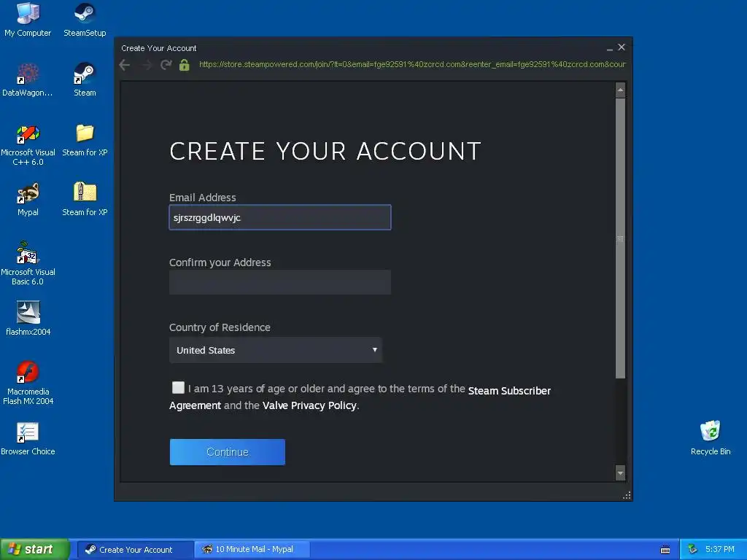The image size is (747, 560).
Task: Close the Create Your Account window
Action: pos(622,47)
